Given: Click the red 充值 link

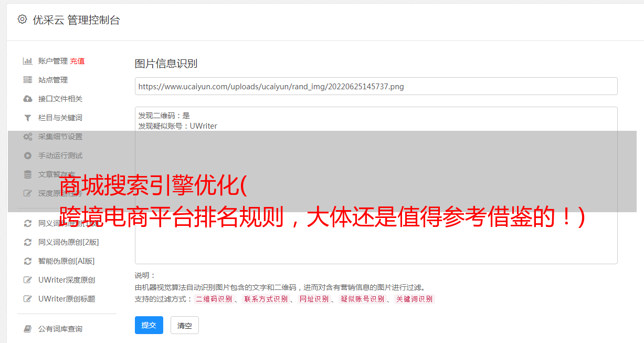Looking at the screenshot, I should click(x=77, y=61).
